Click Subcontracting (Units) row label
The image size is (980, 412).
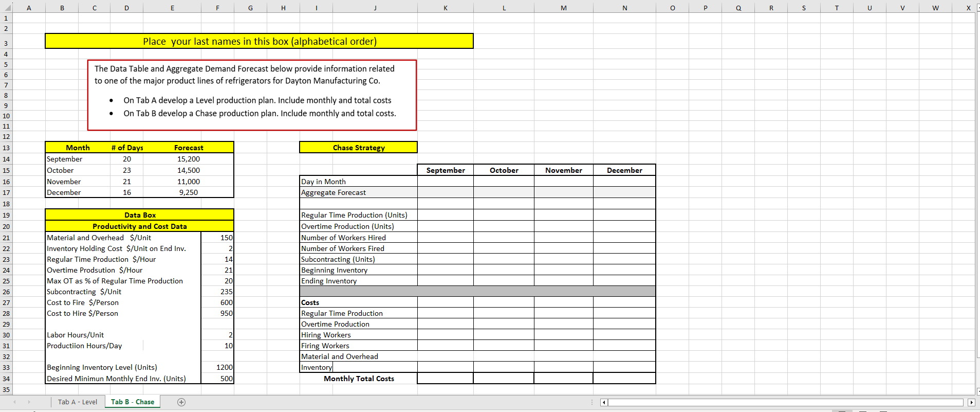click(338, 259)
